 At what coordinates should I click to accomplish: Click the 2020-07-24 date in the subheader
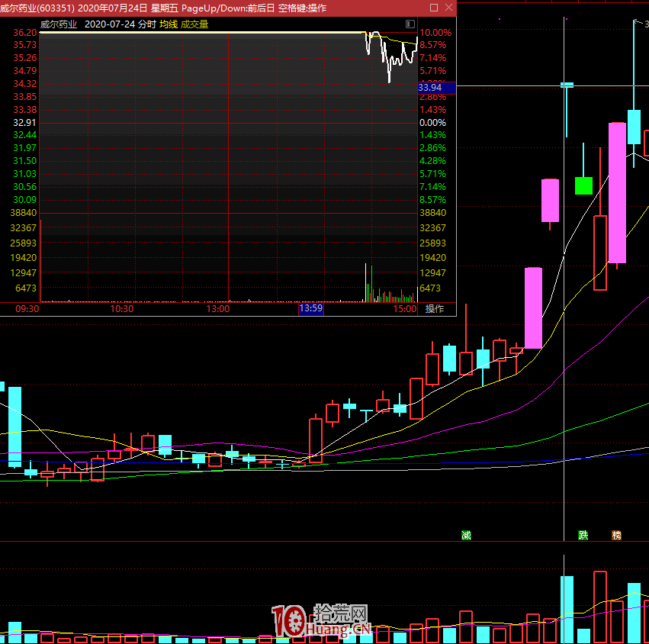pos(111,24)
